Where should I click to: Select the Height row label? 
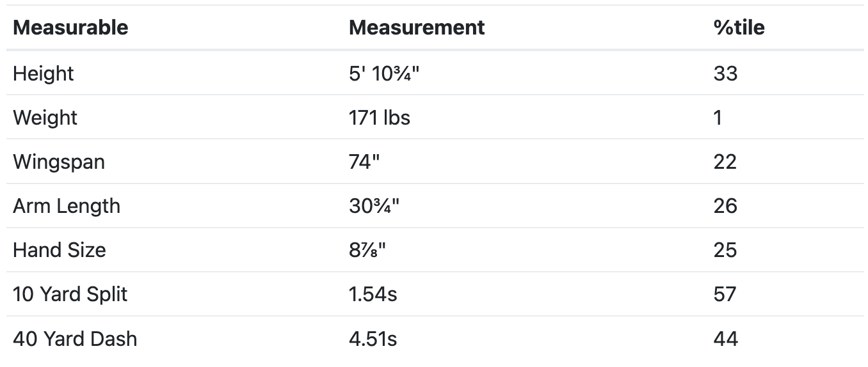(x=44, y=74)
